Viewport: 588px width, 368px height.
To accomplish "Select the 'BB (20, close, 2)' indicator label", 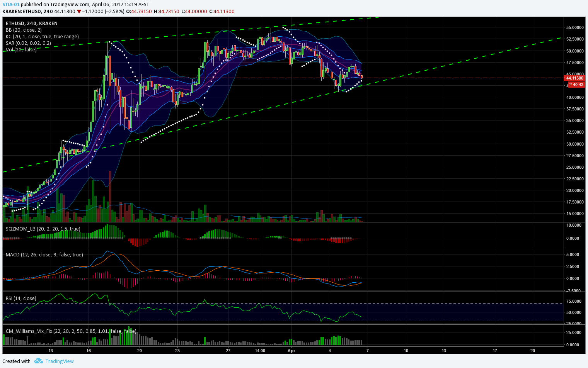I will [24, 30].
